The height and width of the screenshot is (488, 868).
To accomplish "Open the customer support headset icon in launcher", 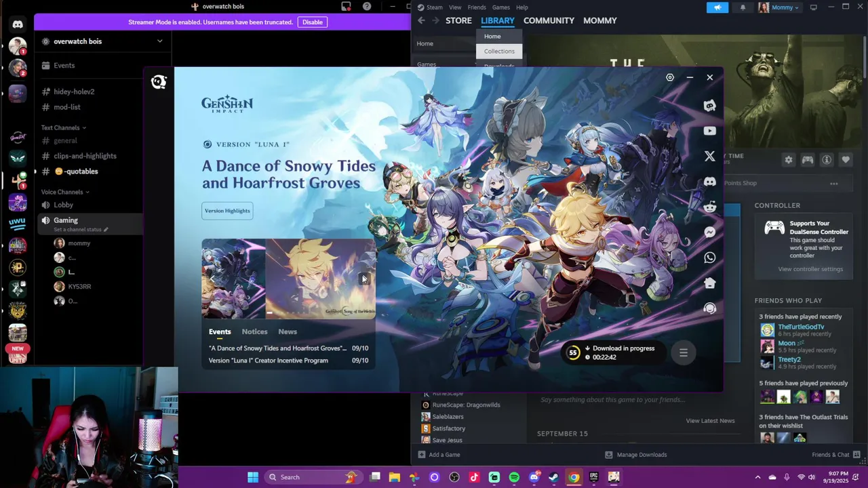I will click(x=709, y=308).
